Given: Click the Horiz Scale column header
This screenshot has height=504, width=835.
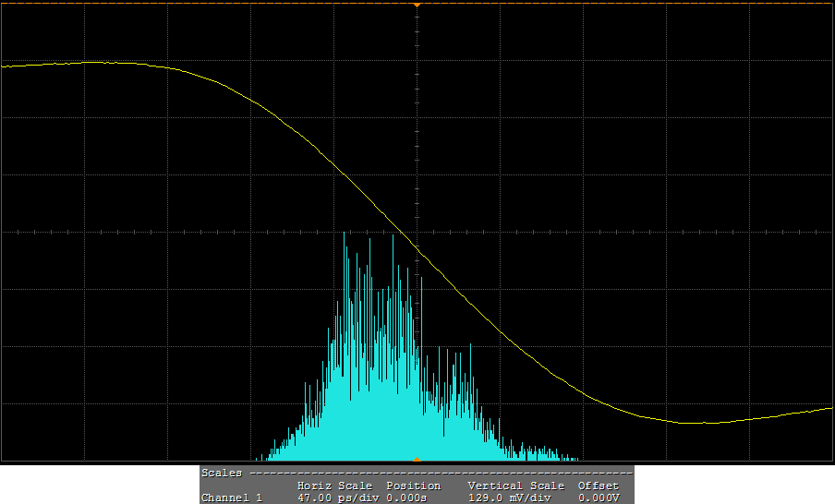Looking at the screenshot, I should tap(334, 486).
